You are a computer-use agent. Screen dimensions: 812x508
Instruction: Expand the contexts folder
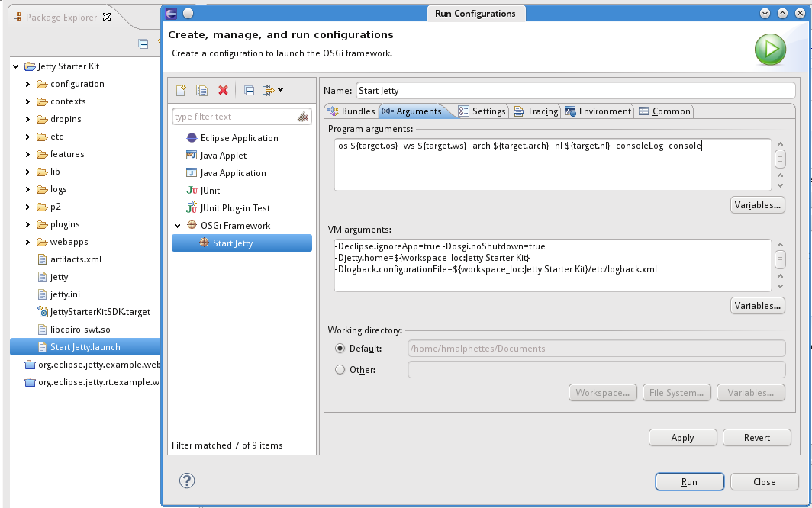tap(28, 101)
